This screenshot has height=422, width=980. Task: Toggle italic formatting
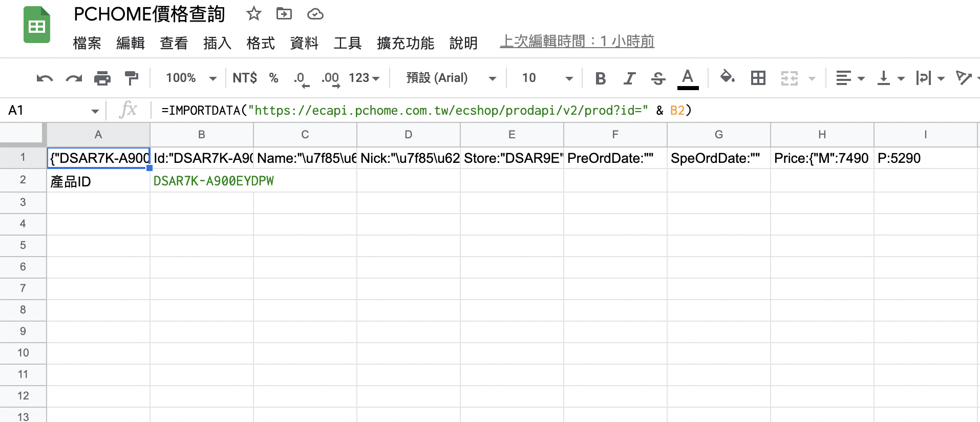pos(629,78)
